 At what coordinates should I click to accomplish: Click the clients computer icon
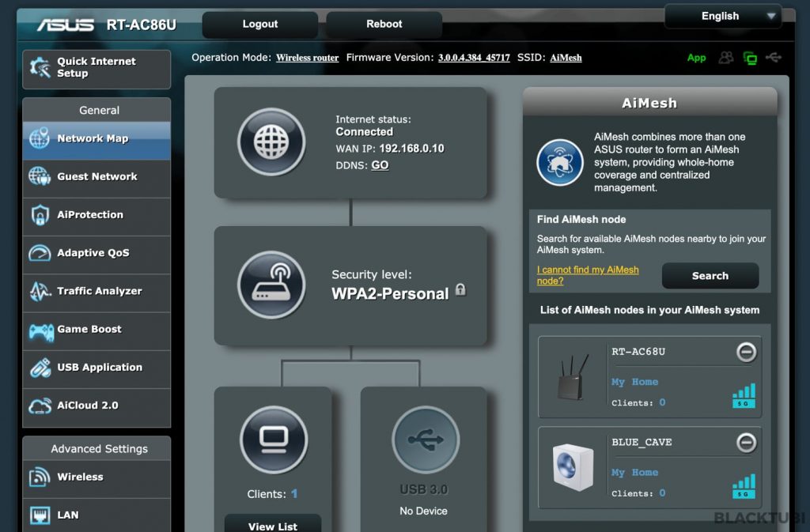(x=274, y=440)
